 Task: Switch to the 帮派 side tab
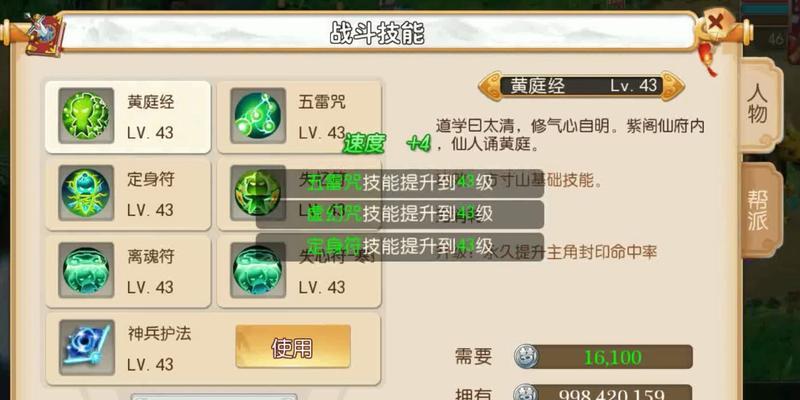[759, 211]
